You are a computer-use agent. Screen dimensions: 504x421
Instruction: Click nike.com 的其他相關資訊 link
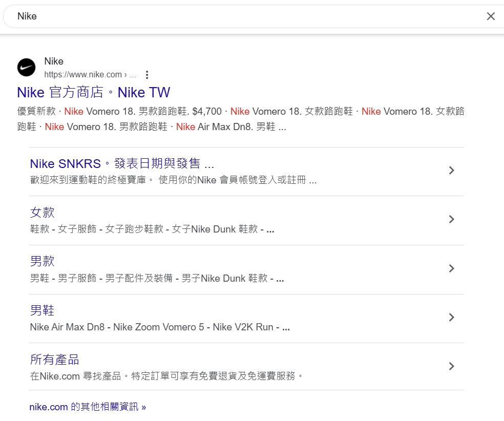coord(88,407)
